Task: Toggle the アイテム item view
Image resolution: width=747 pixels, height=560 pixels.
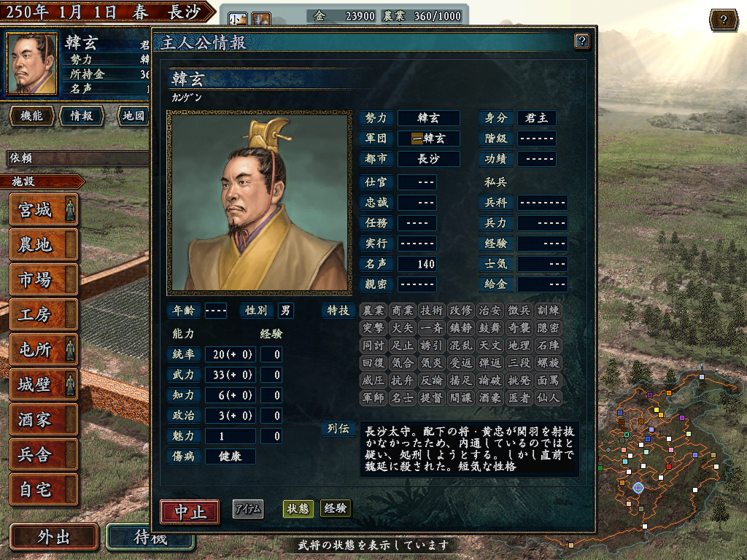Action: coord(248,509)
